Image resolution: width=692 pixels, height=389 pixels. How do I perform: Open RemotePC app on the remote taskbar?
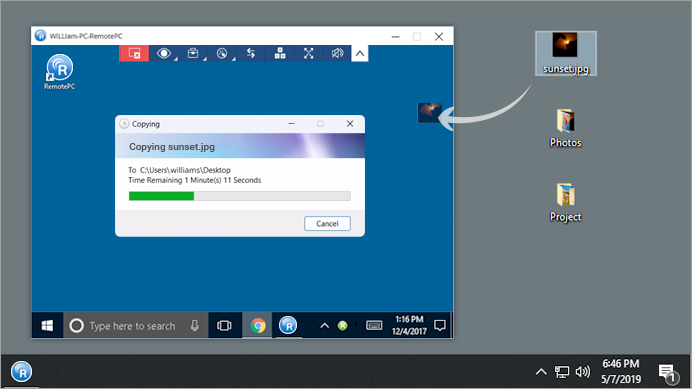click(x=288, y=326)
